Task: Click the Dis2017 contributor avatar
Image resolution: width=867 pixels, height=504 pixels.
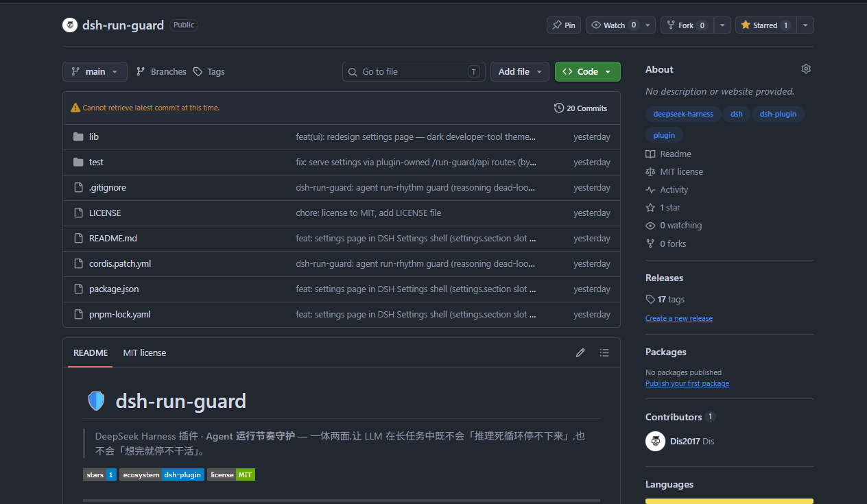Action: tap(655, 441)
